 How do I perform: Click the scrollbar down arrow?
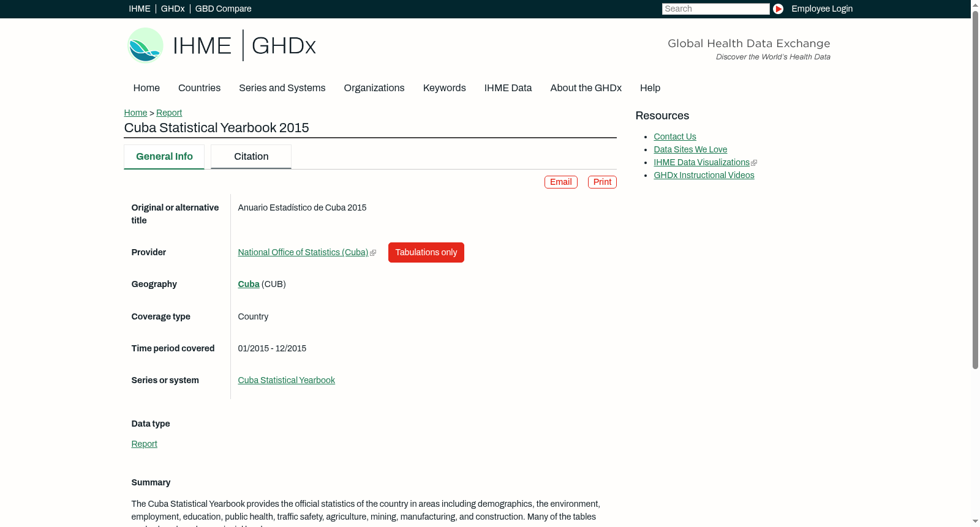click(975, 522)
